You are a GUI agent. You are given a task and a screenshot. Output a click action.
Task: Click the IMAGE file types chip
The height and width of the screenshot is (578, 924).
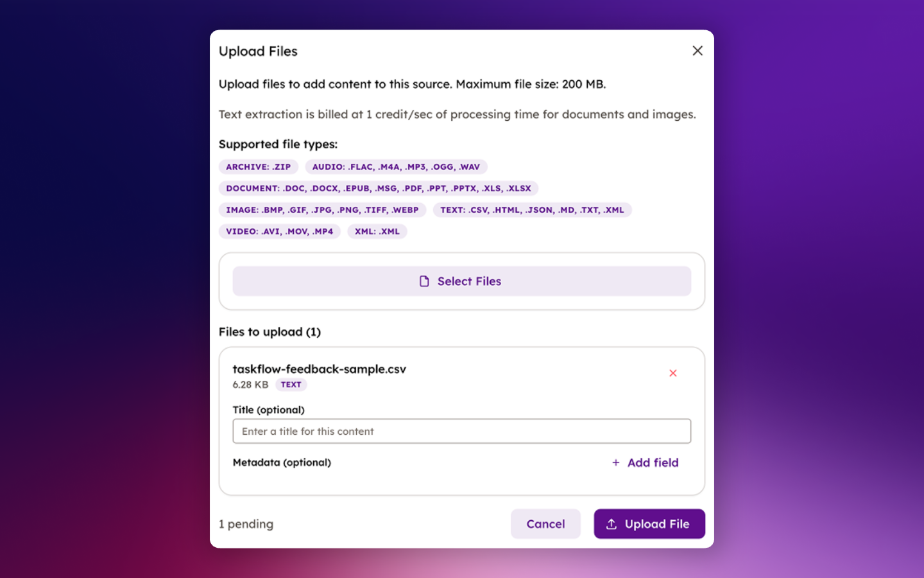(x=323, y=209)
